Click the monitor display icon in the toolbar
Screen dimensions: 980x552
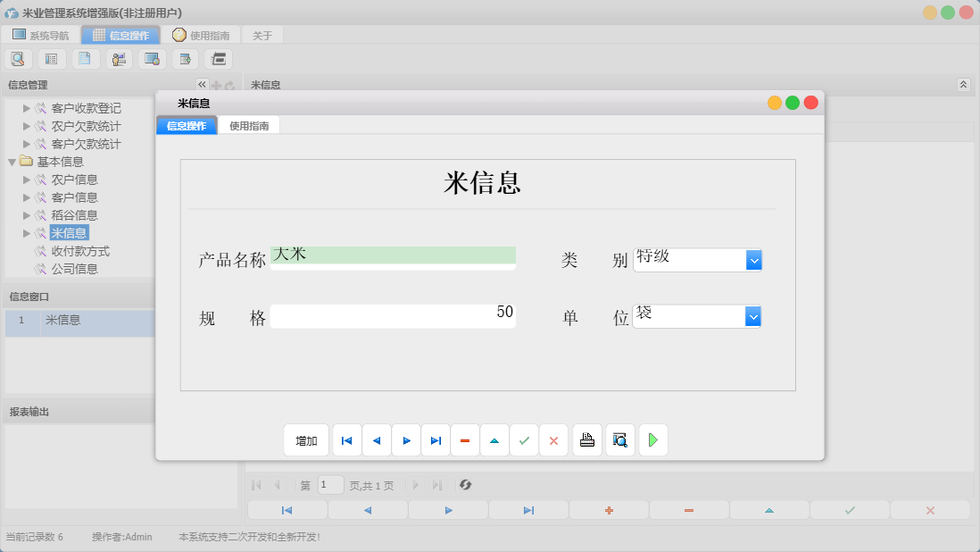click(151, 58)
